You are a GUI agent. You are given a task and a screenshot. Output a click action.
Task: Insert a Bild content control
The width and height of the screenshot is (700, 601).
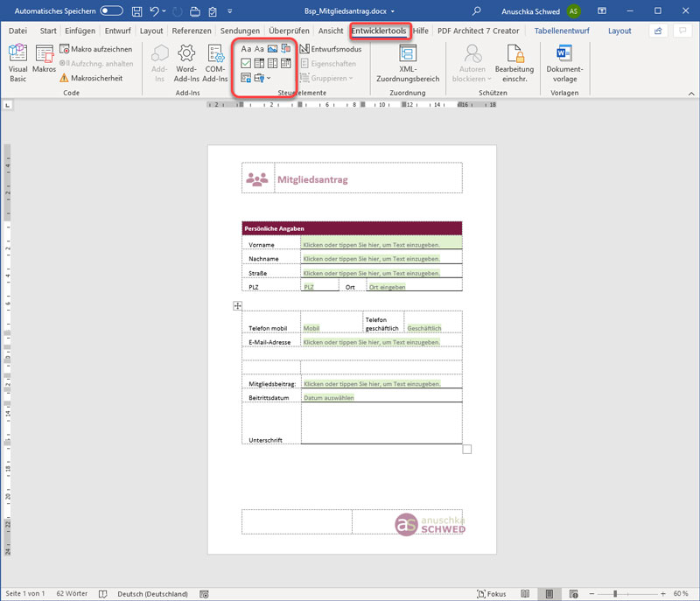click(x=271, y=49)
